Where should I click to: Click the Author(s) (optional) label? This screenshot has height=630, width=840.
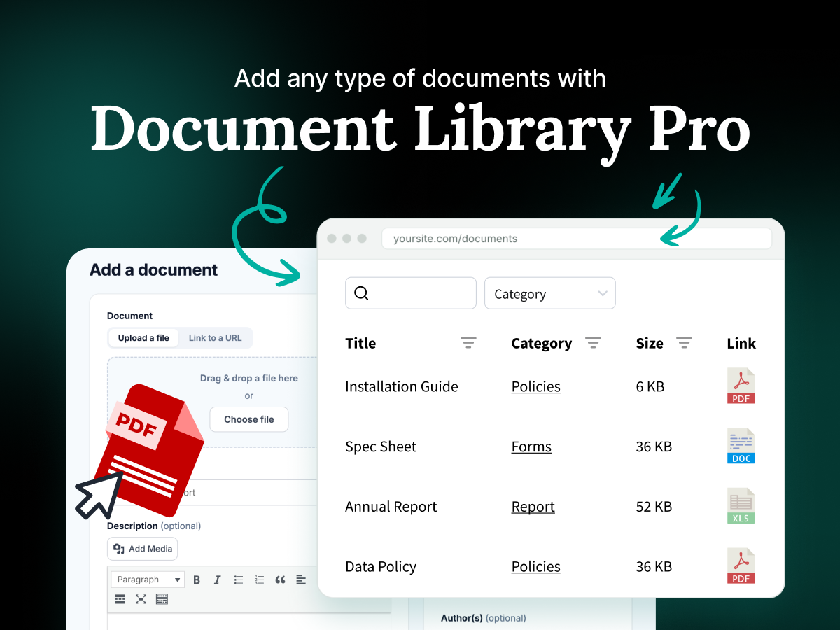(x=484, y=618)
